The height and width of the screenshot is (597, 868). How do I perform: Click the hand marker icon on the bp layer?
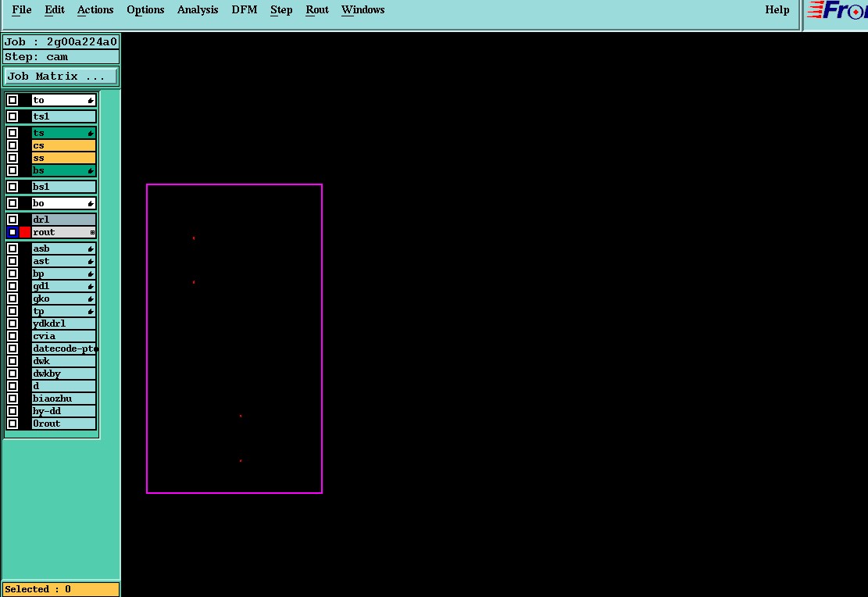point(91,273)
